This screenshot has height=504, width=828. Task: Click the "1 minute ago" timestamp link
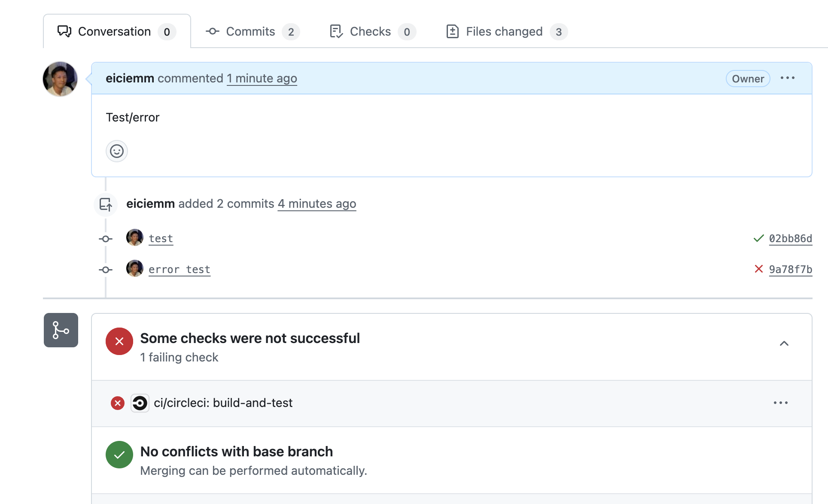262,79
